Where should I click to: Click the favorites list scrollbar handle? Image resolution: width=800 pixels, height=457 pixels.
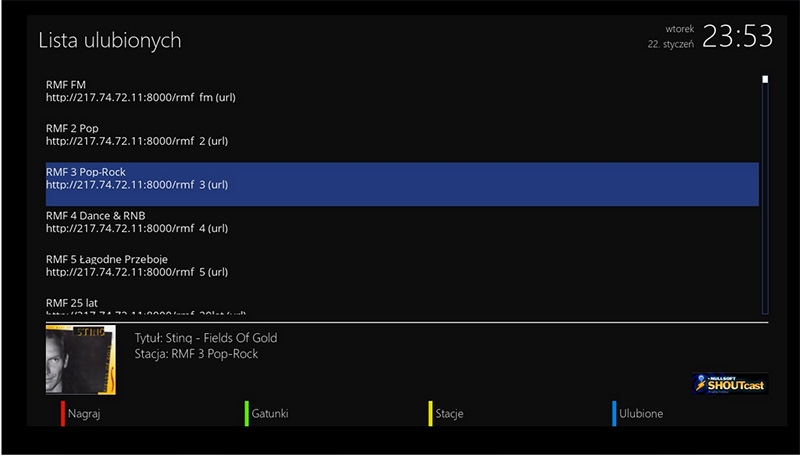click(x=764, y=79)
